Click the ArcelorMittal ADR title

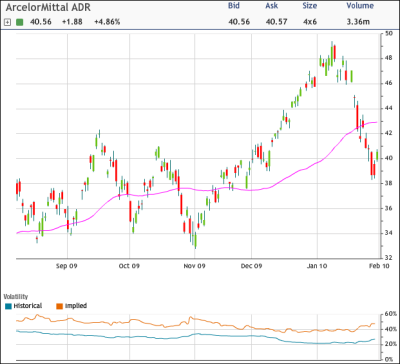[x=48, y=7]
